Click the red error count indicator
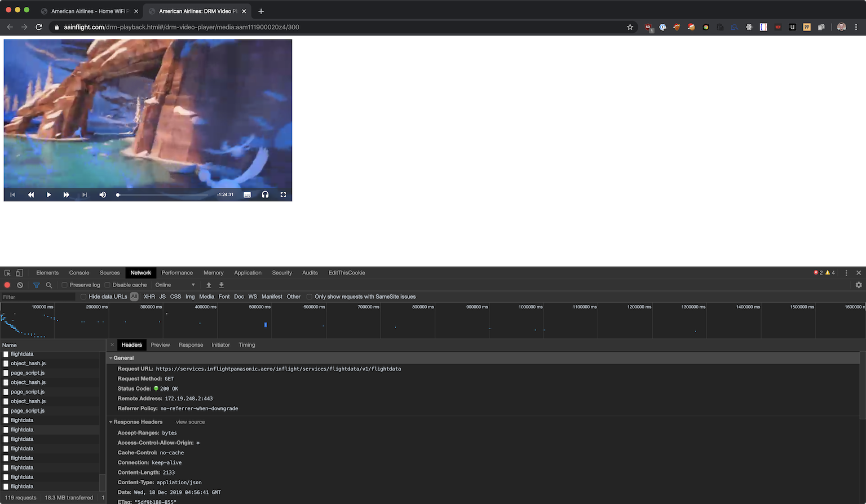The image size is (866, 504). [x=818, y=273]
